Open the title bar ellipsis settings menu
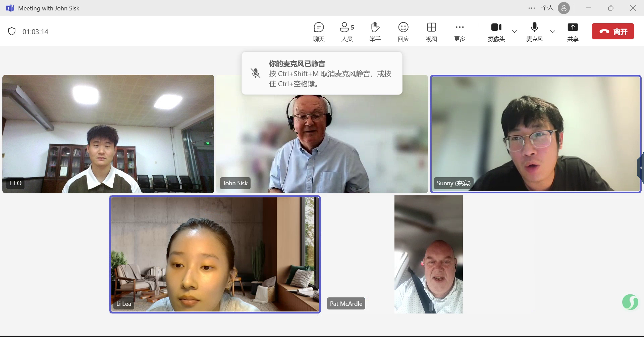Viewport: 644px width, 337px height. 531,8
